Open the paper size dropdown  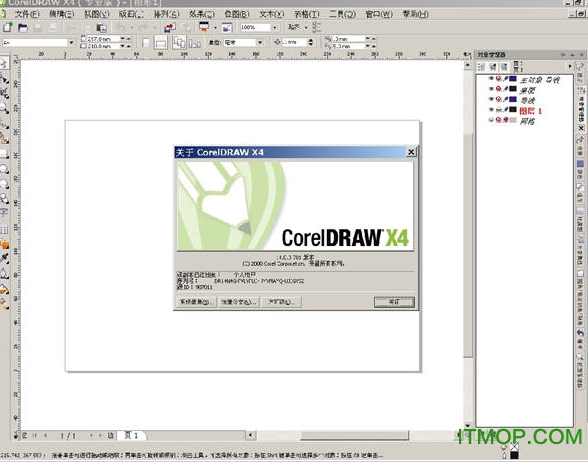pyautogui.click(x=71, y=43)
